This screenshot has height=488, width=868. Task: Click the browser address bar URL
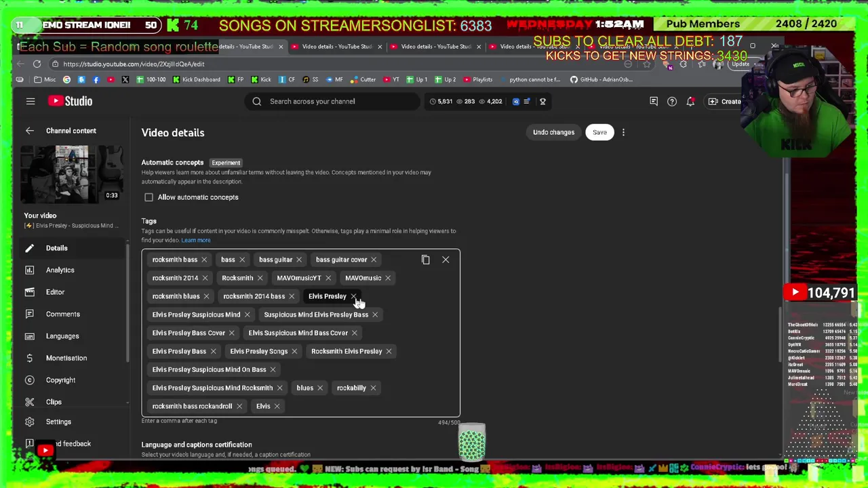pyautogui.click(x=134, y=64)
